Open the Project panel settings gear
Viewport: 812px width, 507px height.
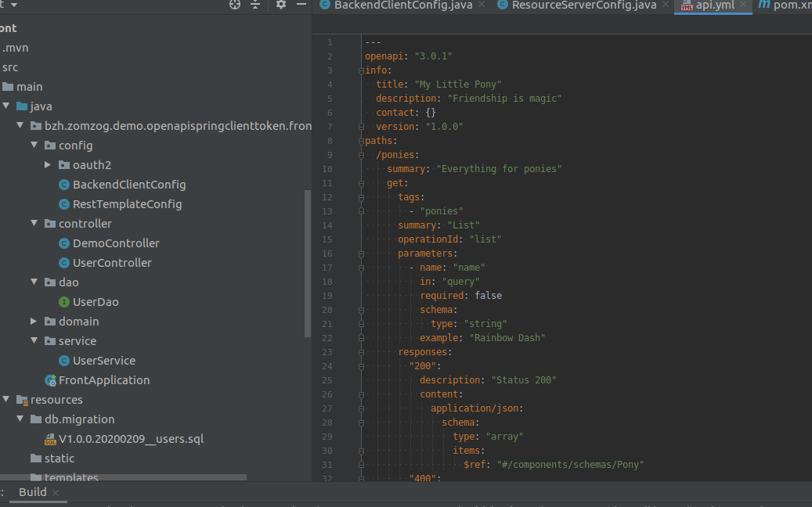point(280,5)
